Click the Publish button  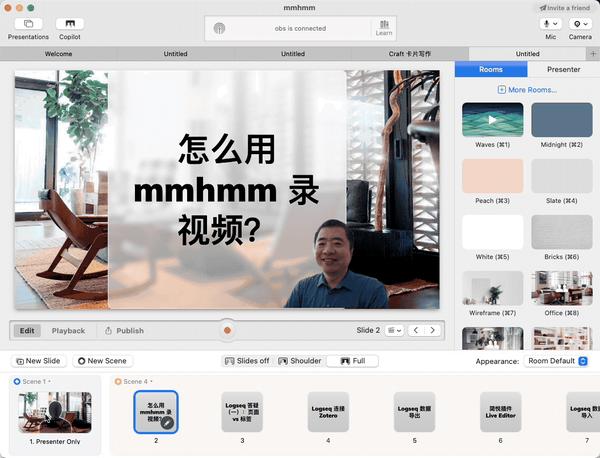coord(125,331)
